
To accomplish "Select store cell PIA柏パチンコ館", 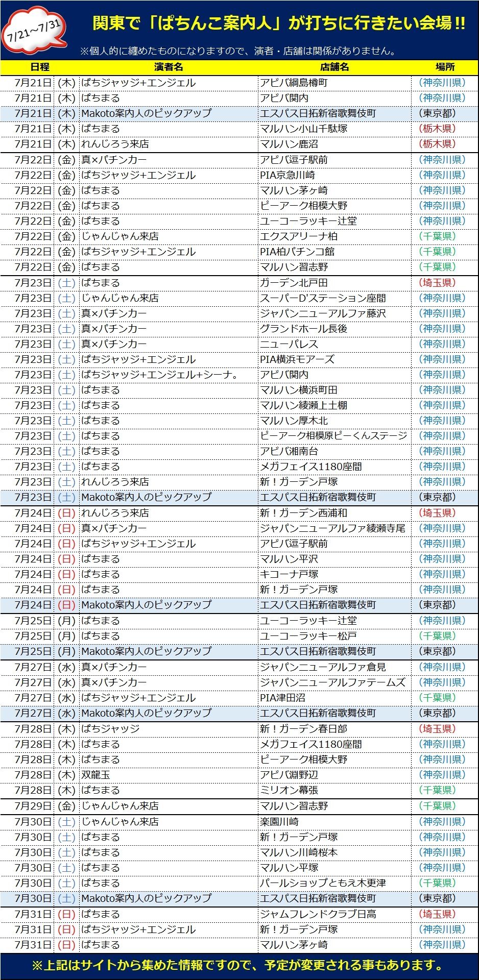I will [x=334, y=252].
